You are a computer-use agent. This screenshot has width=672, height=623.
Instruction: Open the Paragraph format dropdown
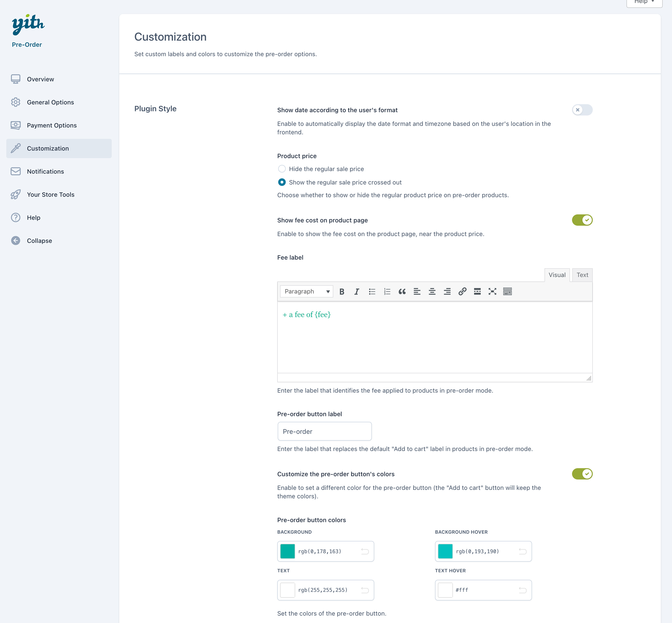[x=307, y=292]
